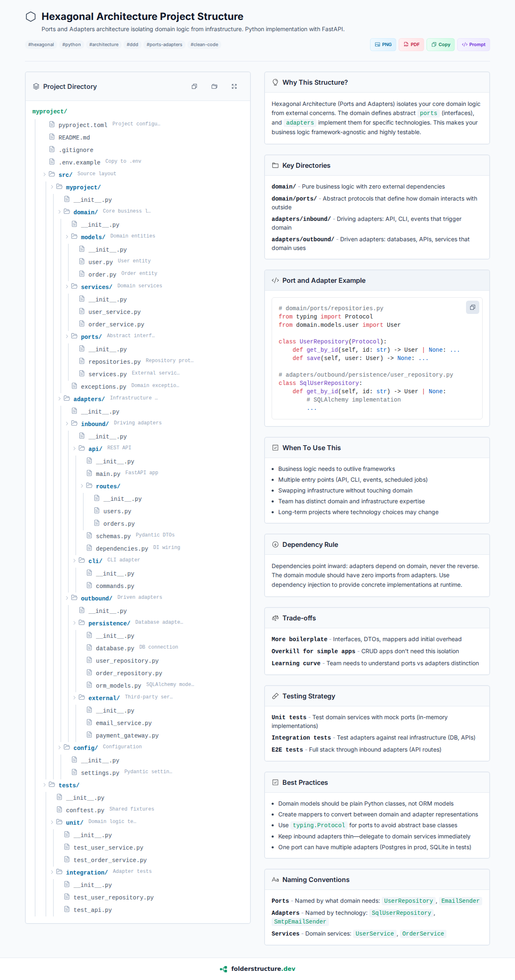Select user_repository.py in the persistence folder
The image size is (515, 980).
point(127,661)
